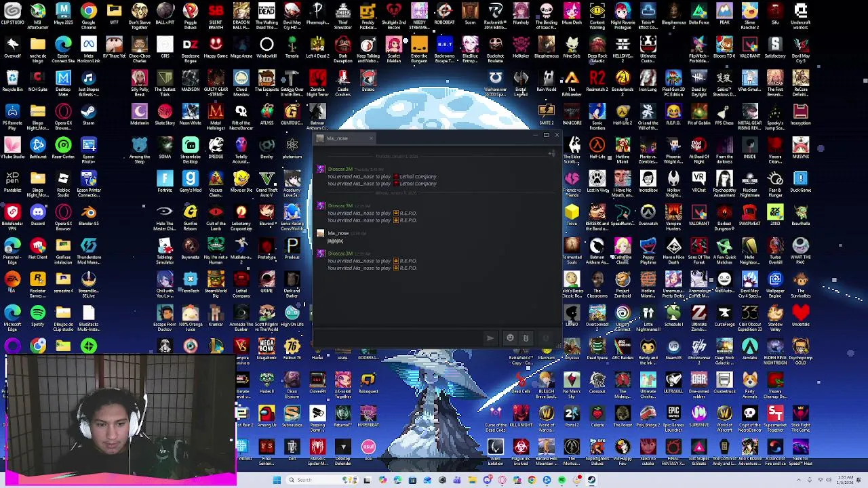868x488 pixels.
Task: Open the PS Remote Play shortcut
Action: point(12,115)
